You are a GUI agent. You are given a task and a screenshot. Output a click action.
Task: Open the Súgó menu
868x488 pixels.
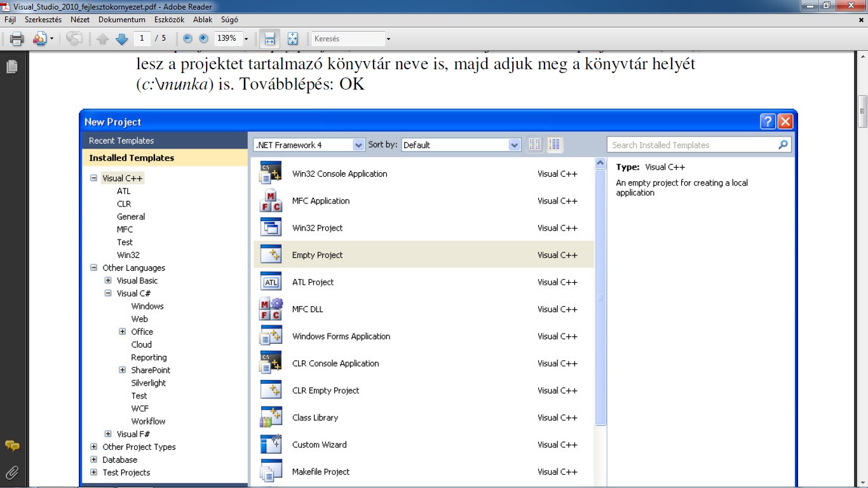(x=228, y=20)
